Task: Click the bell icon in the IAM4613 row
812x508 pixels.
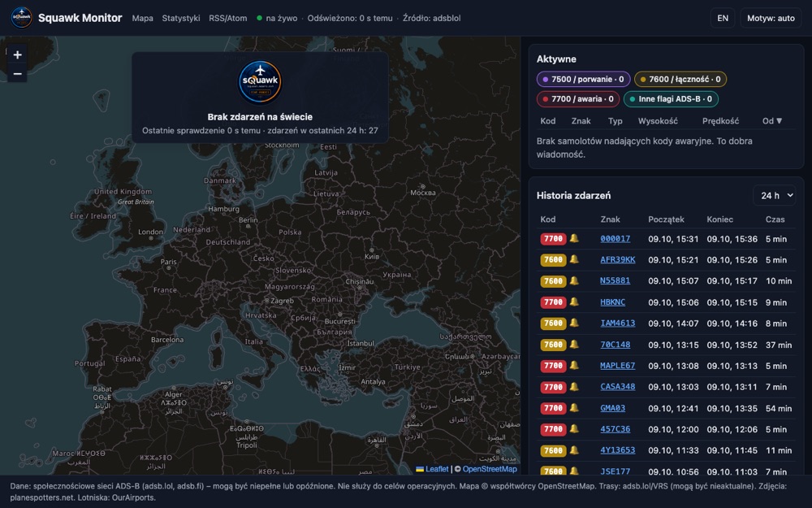Action: 574,323
